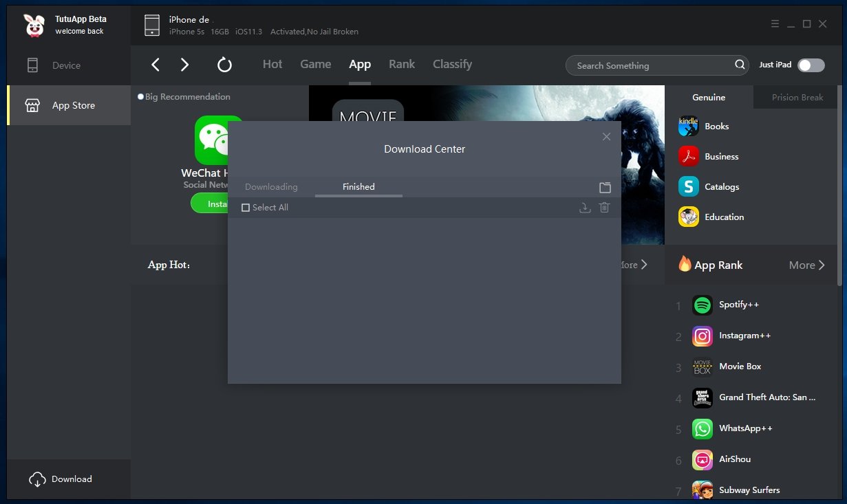Image resolution: width=847 pixels, height=504 pixels.
Task: Open the download folder icon
Action: 605,188
